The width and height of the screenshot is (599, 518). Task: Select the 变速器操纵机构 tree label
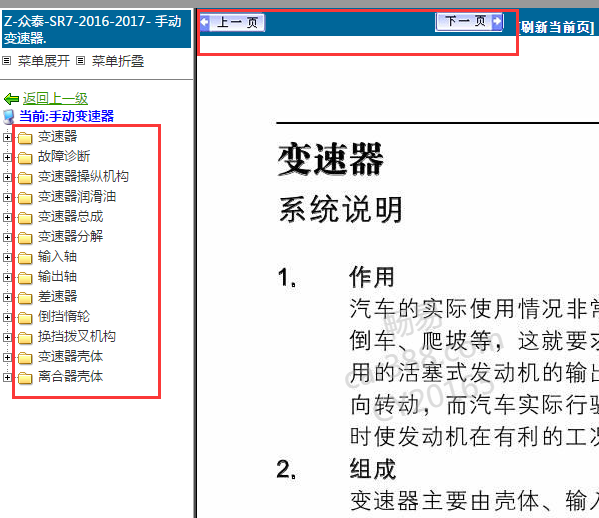pos(83,176)
